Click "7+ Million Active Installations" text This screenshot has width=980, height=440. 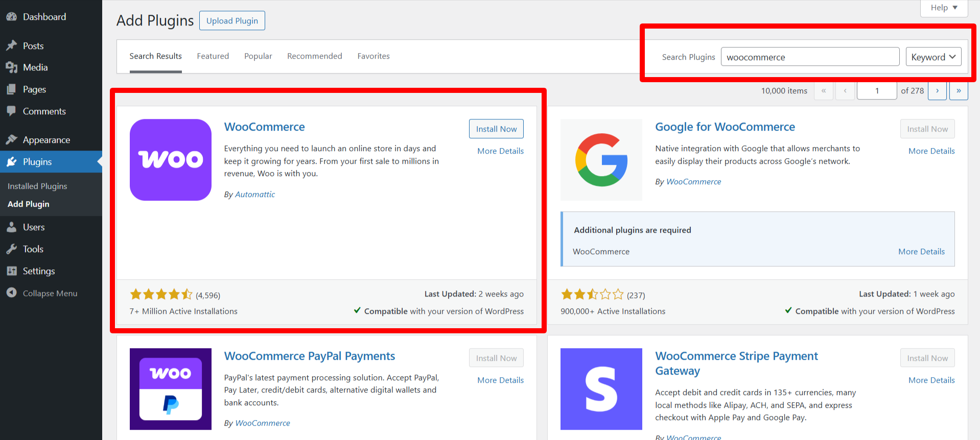click(183, 311)
